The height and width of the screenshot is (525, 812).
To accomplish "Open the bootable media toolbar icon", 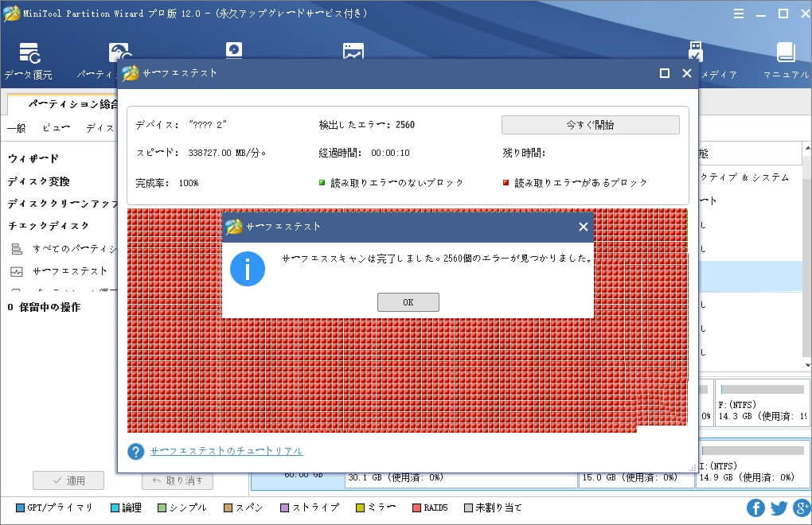I will coord(696,52).
